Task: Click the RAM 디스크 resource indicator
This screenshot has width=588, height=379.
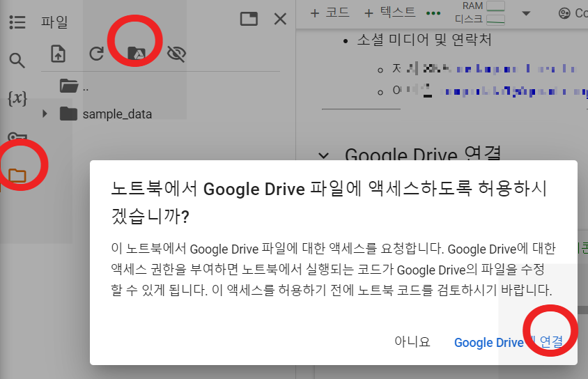Action: click(x=479, y=13)
